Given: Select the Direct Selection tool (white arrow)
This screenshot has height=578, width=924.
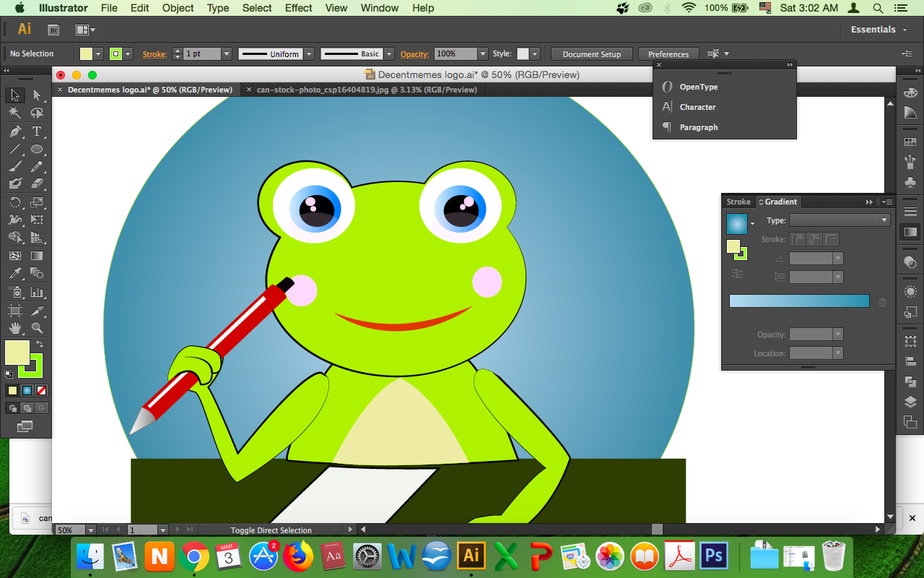Looking at the screenshot, I should point(37,95).
